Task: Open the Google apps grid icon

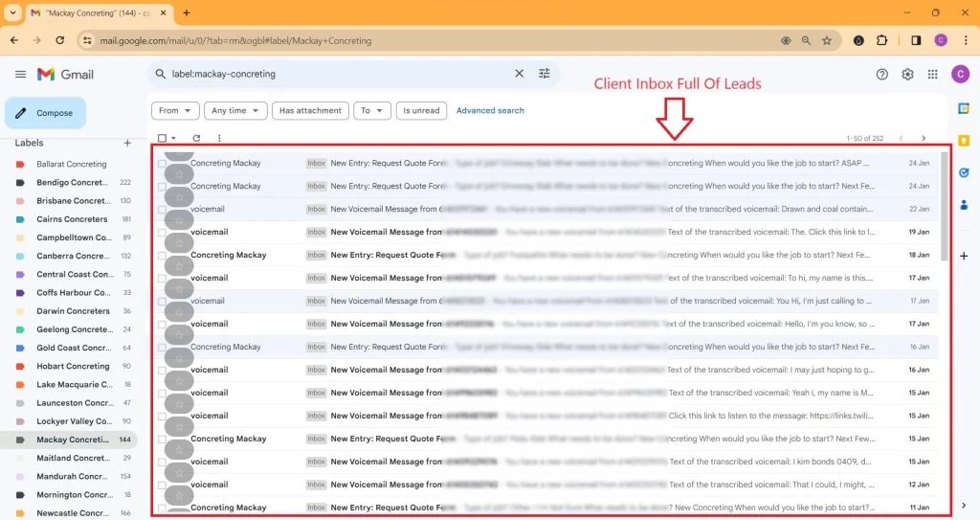Action: pos(933,75)
